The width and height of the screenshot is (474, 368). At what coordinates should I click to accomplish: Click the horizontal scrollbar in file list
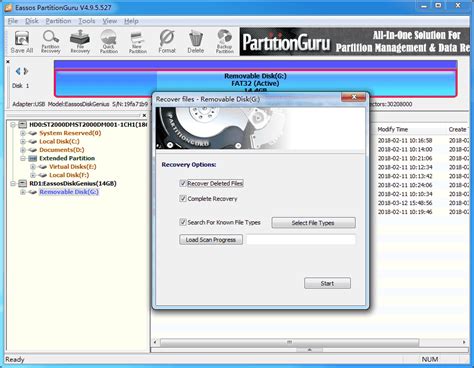(x=289, y=342)
